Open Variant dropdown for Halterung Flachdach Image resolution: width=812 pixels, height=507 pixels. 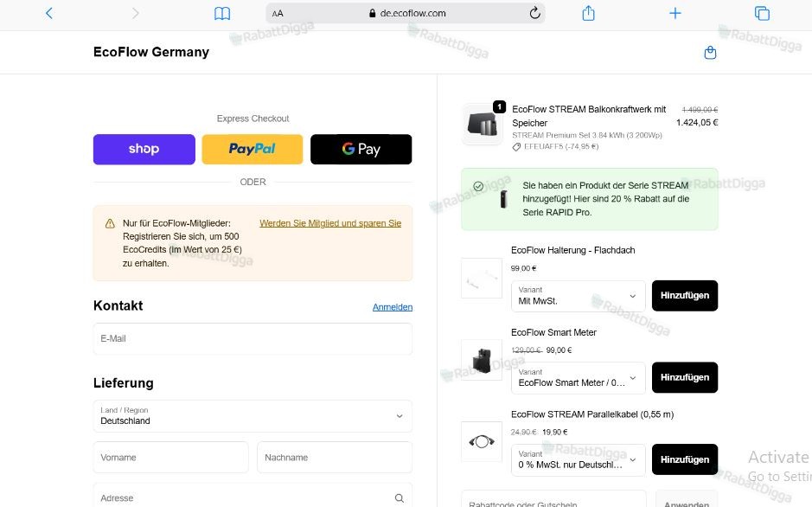pyautogui.click(x=578, y=296)
